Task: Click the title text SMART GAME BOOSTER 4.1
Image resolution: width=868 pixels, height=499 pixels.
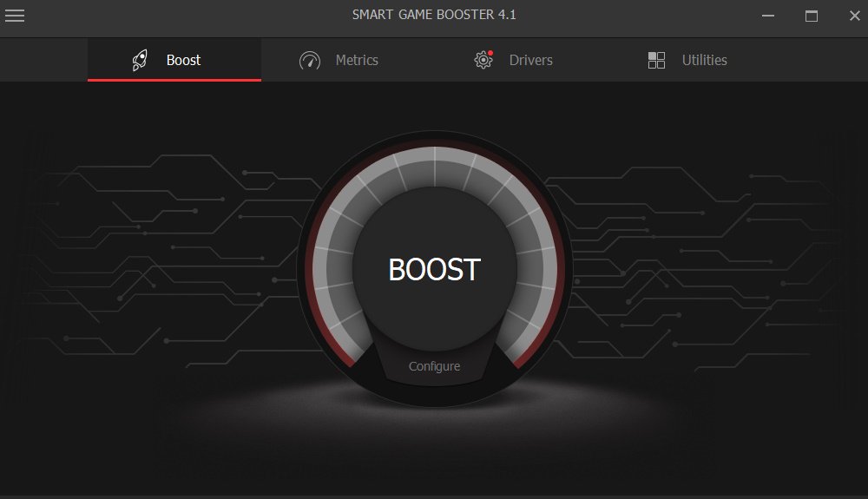Action: tap(434, 15)
